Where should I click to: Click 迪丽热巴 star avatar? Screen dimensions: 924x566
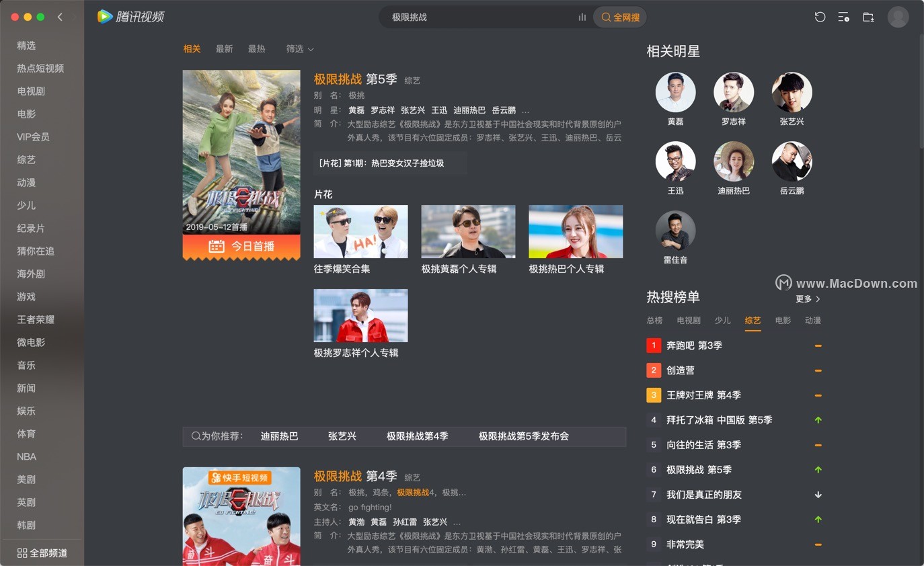coord(734,161)
